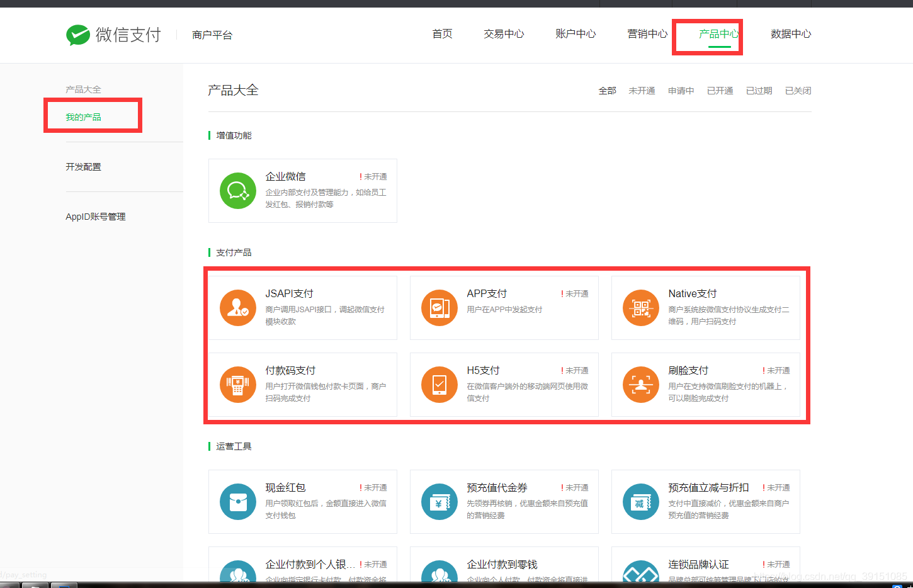Filter products by 已关闭

798,91
